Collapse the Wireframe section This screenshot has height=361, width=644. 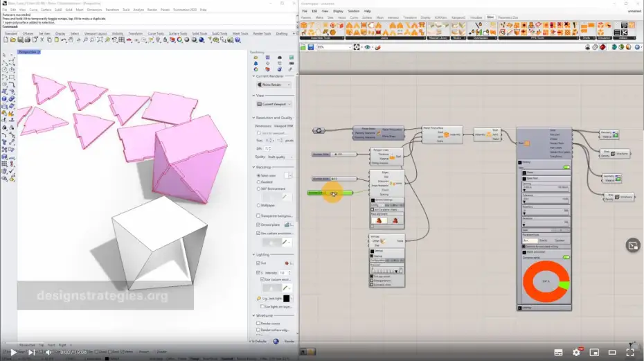tap(253, 316)
